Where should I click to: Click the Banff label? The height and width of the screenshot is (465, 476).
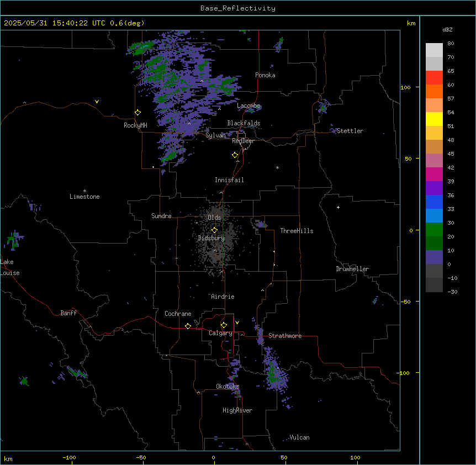coord(68,313)
